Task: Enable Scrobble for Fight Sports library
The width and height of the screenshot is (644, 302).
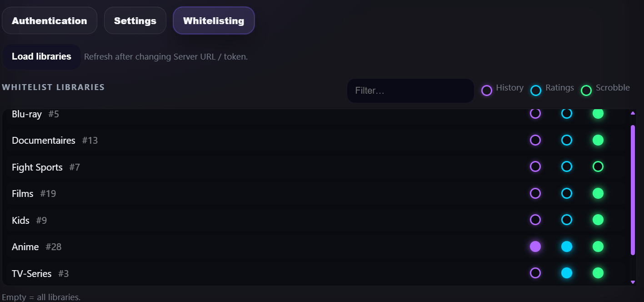Action: click(x=598, y=167)
